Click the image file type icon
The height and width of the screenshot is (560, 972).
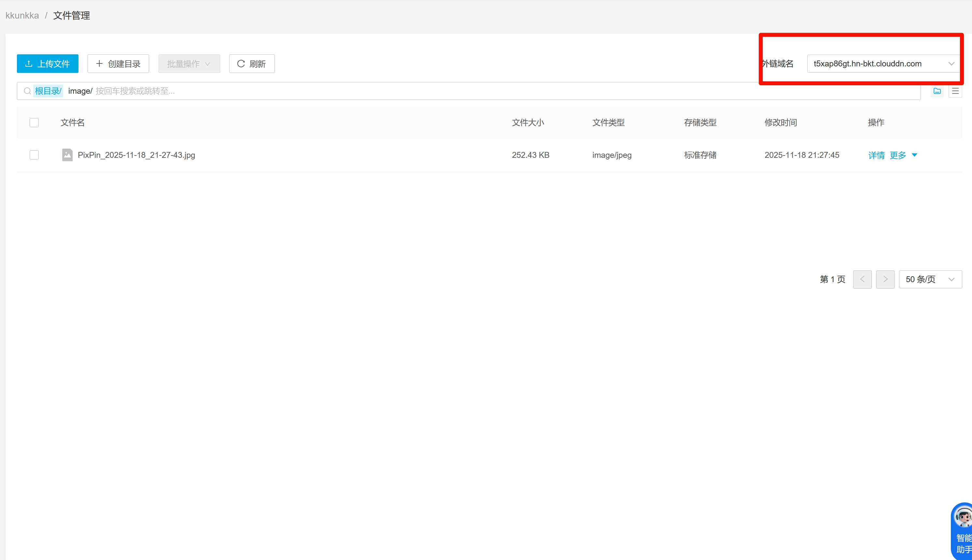click(x=67, y=155)
